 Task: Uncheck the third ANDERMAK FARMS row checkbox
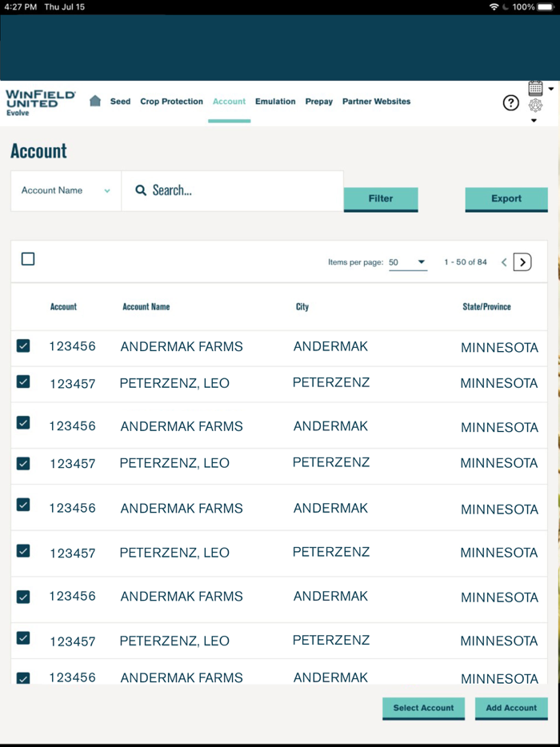23,505
